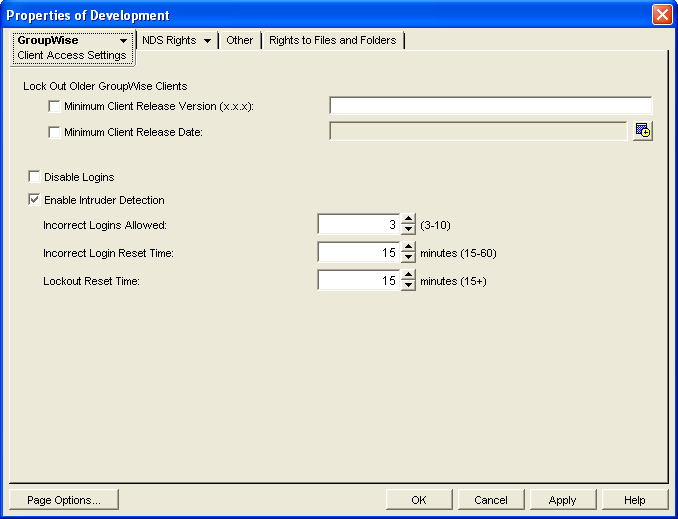
Task: Click the Client Access Settings subpage label
Action: tap(72, 55)
